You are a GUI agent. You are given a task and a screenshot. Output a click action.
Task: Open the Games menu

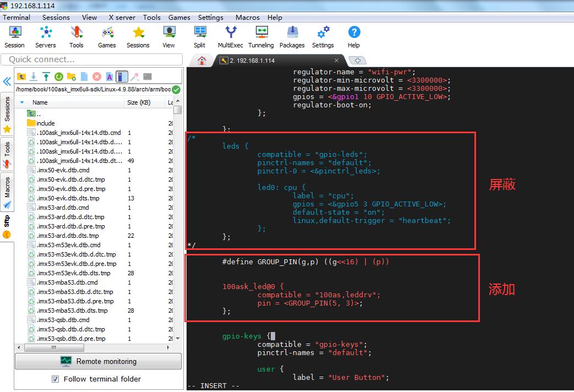coord(179,18)
